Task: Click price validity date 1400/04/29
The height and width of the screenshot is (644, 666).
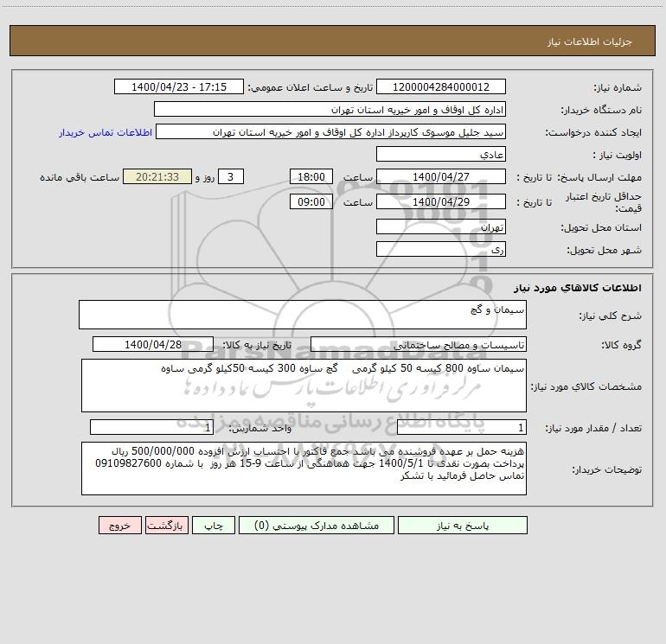Action: coord(441,201)
